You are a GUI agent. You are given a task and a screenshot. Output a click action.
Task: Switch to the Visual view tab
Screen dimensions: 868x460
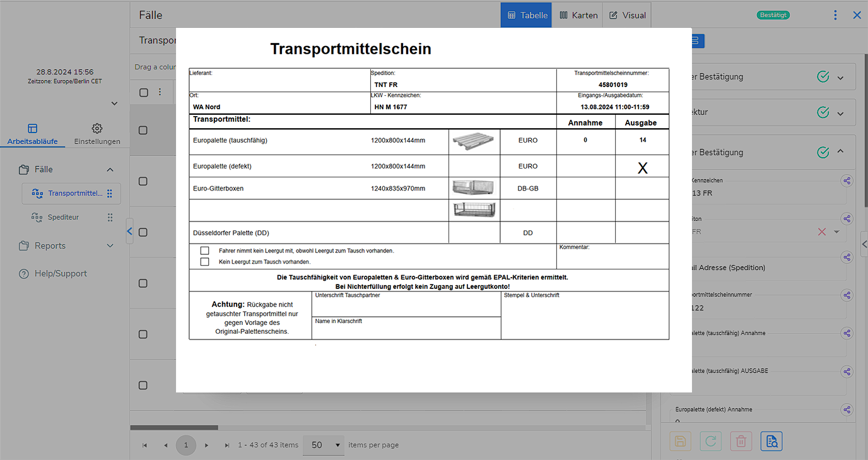[x=627, y=15]
